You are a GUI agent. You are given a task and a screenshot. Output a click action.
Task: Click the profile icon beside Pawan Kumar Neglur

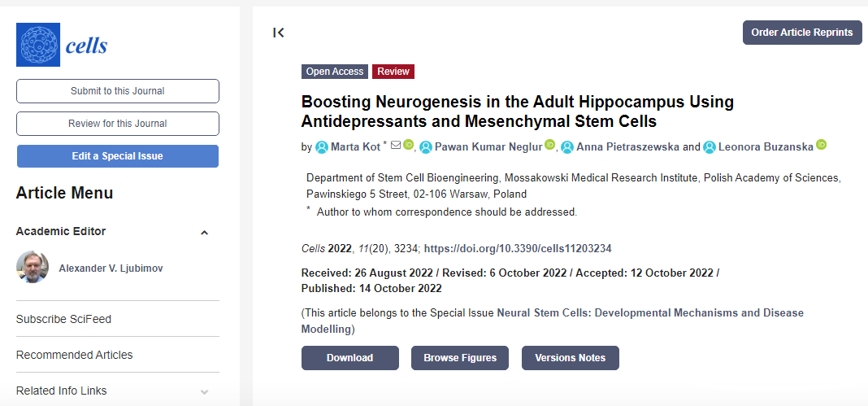pos(426,147)
